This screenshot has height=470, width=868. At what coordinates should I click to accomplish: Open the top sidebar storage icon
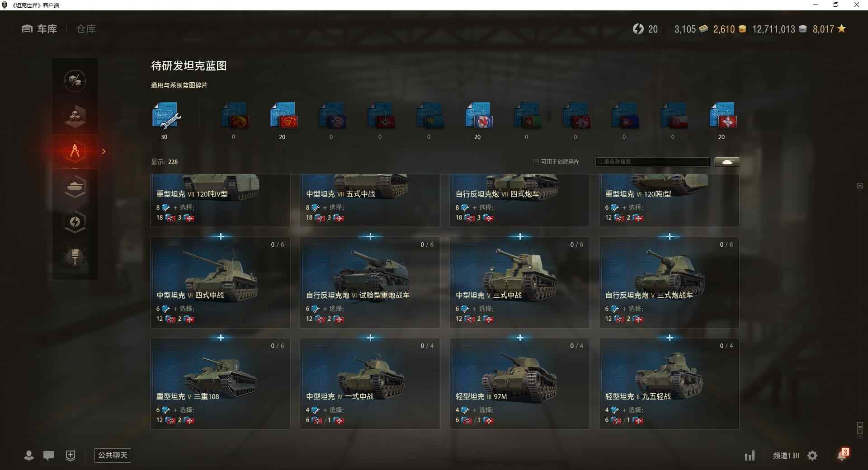pos(75,81)
